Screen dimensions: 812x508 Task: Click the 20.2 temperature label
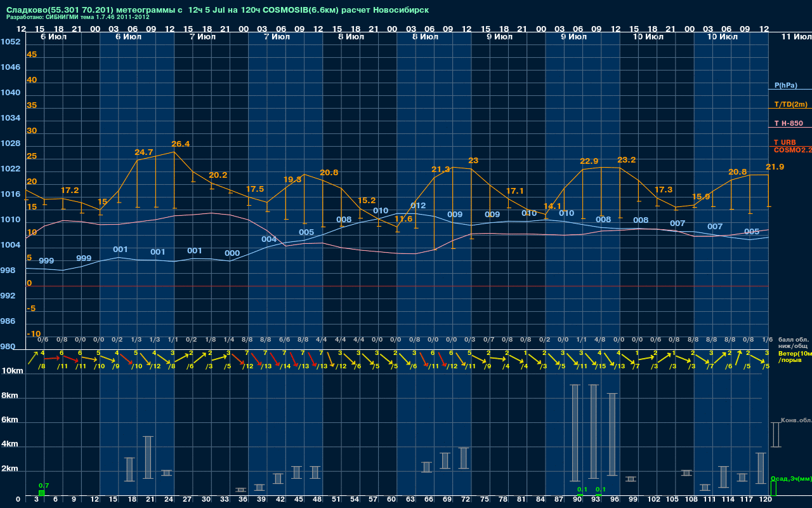pos(218,175)
